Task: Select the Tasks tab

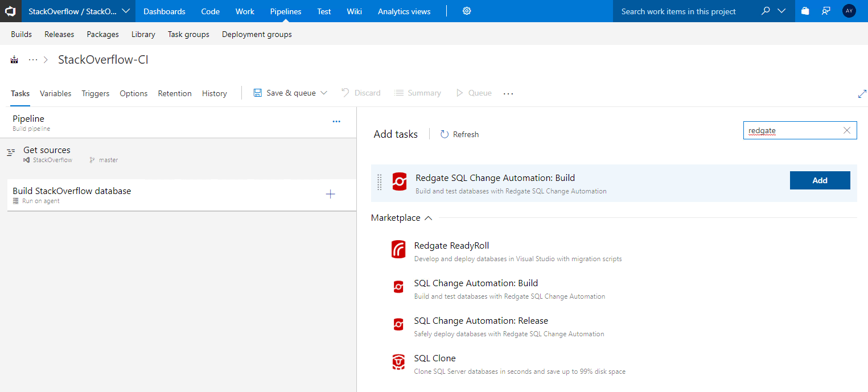Action: [20, 93]
